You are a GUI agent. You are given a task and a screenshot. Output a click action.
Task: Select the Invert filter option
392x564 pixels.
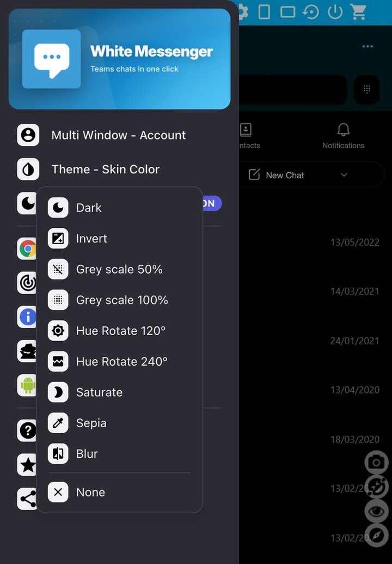(x=120, y=239)
